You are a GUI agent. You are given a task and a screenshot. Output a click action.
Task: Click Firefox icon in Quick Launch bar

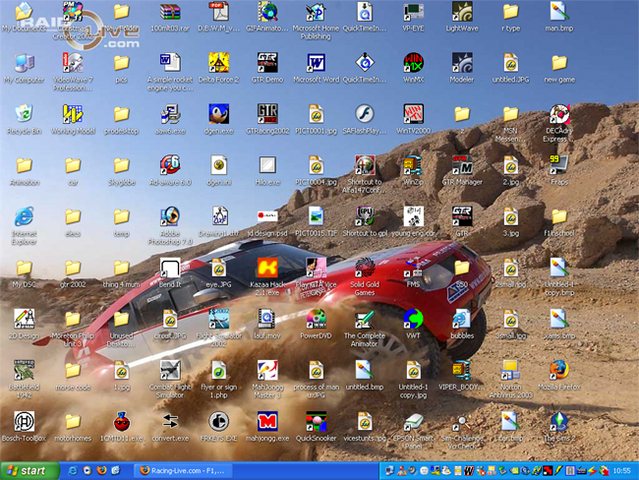pyautogui.click(x=102, y=471)
